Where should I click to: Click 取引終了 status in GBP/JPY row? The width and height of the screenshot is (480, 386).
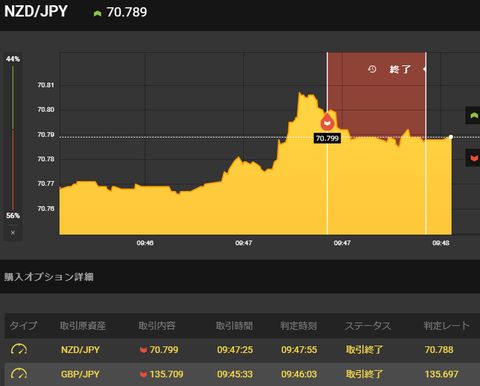click(364, 374)
